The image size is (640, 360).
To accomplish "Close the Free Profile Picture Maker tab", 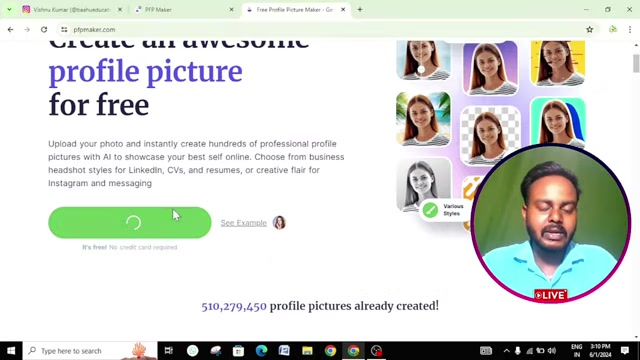I will [x=343, y=9].
